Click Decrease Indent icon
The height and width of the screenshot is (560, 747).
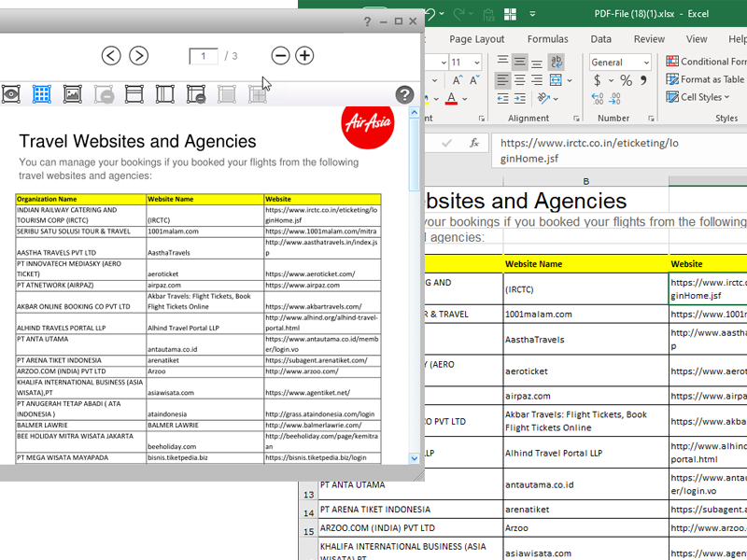point(502,99)
